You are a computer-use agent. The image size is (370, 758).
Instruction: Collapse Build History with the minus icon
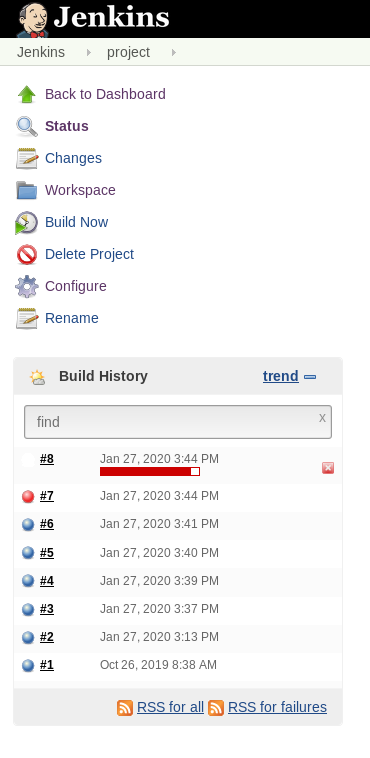(310, 377)
